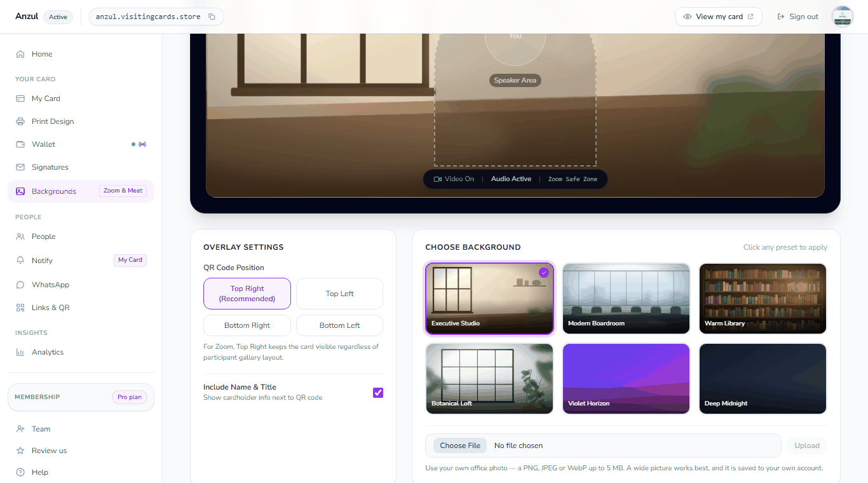Open the Zoom & Meet badge on Backgrounds
Screen dimensions: 868x483
(123, 191)
